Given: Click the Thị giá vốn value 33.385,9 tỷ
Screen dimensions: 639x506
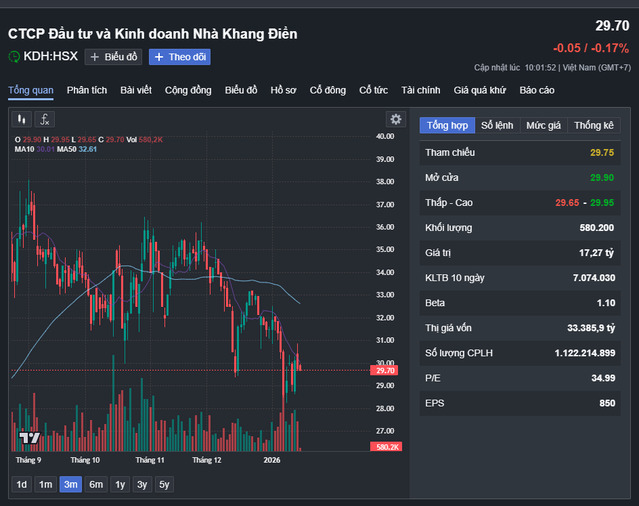Looking at the screenshot, I should pyautogui.click(x=591, y=328).
